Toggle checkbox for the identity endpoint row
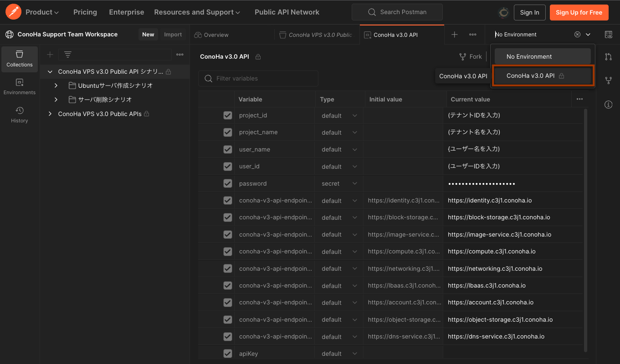 point(228,201)
